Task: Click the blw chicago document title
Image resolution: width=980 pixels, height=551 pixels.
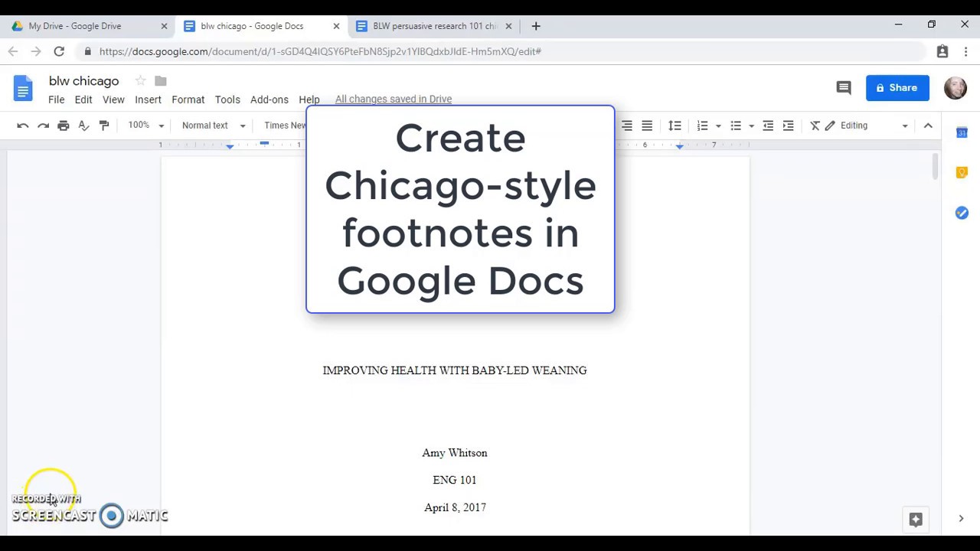Action: (x=84, y=81)
